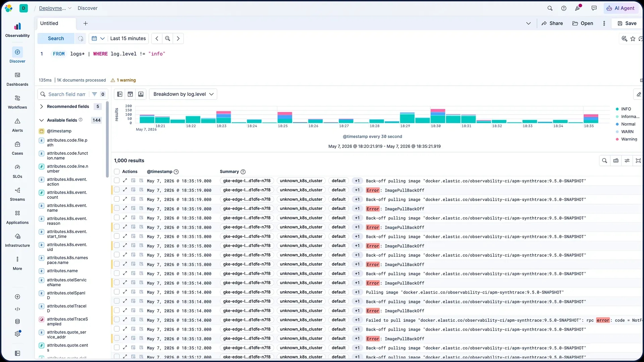Click the Share button
Viewport: 644px width, 362px height.
(552, 23)
